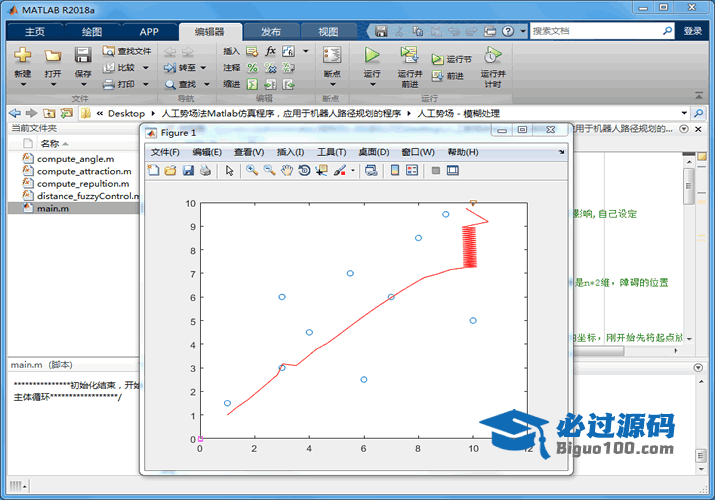The height and width of the screenshot is (500, 715).
Task: Click Figure 1 new figure icon
Action: click(154, 170)
